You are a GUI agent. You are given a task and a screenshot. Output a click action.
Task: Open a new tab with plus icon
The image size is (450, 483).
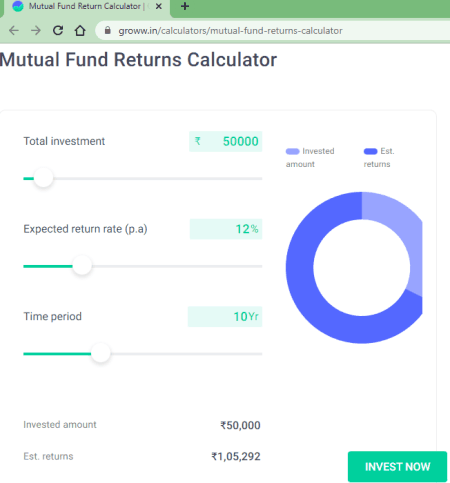tap(185, 6)
